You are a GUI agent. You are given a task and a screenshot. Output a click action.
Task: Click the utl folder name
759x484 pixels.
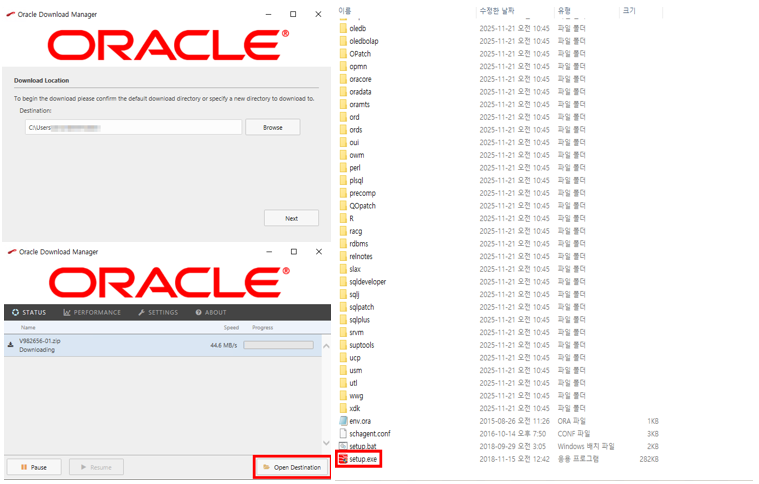(x=353, y=383)
